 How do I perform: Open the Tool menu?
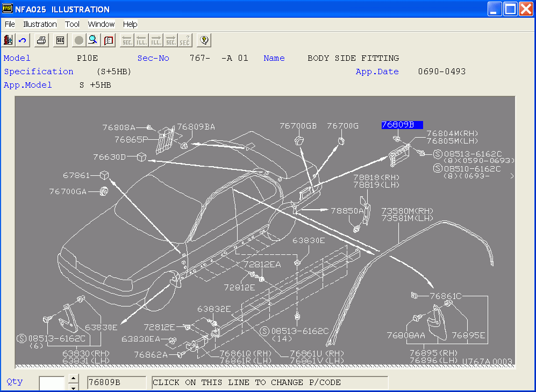point(72,24)
